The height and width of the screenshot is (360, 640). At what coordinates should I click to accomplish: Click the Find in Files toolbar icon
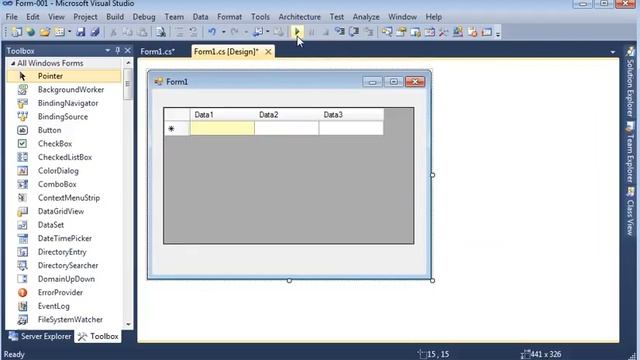160,32
